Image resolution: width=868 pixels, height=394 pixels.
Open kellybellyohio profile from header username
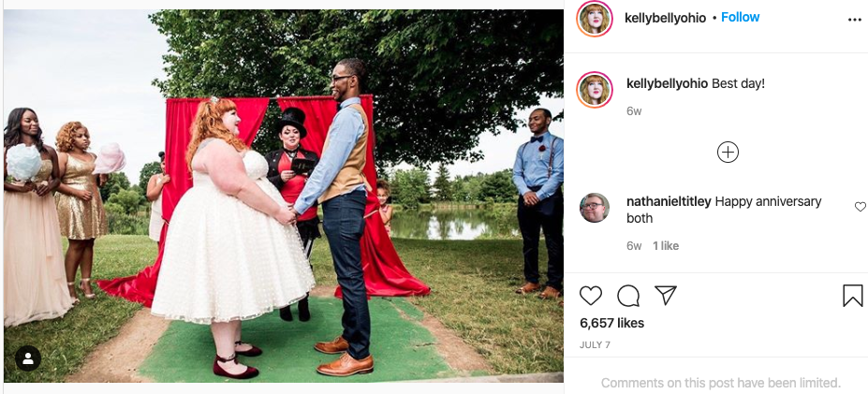coord(665,19)
